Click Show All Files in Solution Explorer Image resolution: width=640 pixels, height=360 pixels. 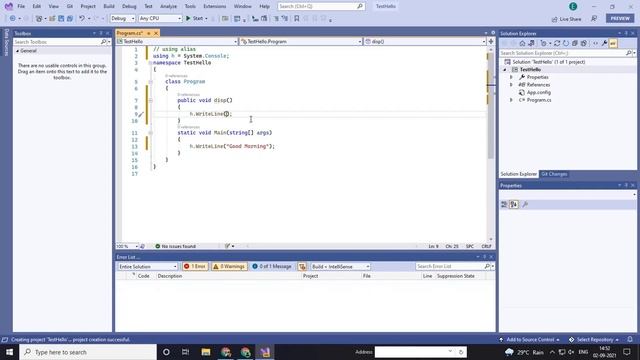tap(584, 43)
